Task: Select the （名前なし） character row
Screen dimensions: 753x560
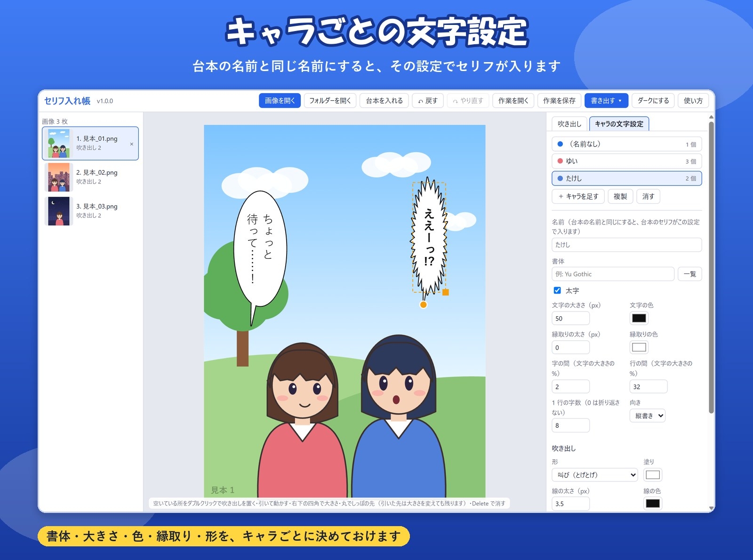Action: pos(626,144)
